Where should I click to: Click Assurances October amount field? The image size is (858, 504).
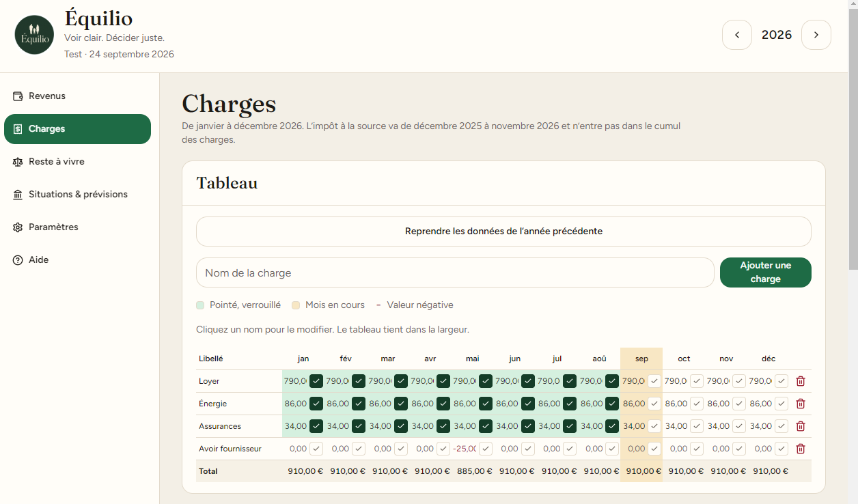(x=676, y=426)
